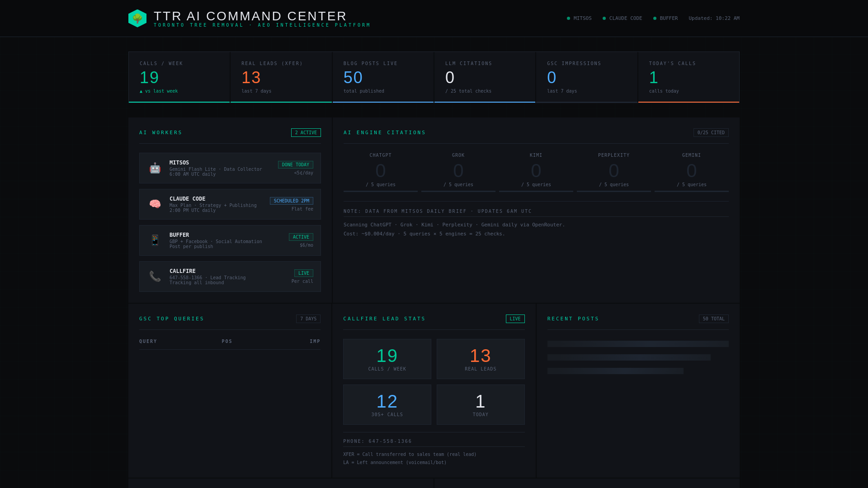Viewport: 868px width, 488px height.
Task: Click the MITSOS green status dot in header
Action: pyautogui.click(x=569, y=19)
